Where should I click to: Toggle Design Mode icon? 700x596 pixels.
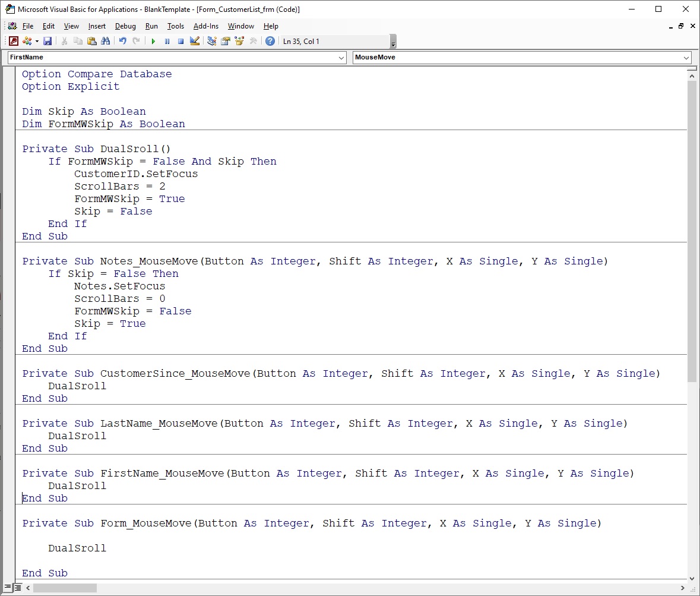click(194, 41)
